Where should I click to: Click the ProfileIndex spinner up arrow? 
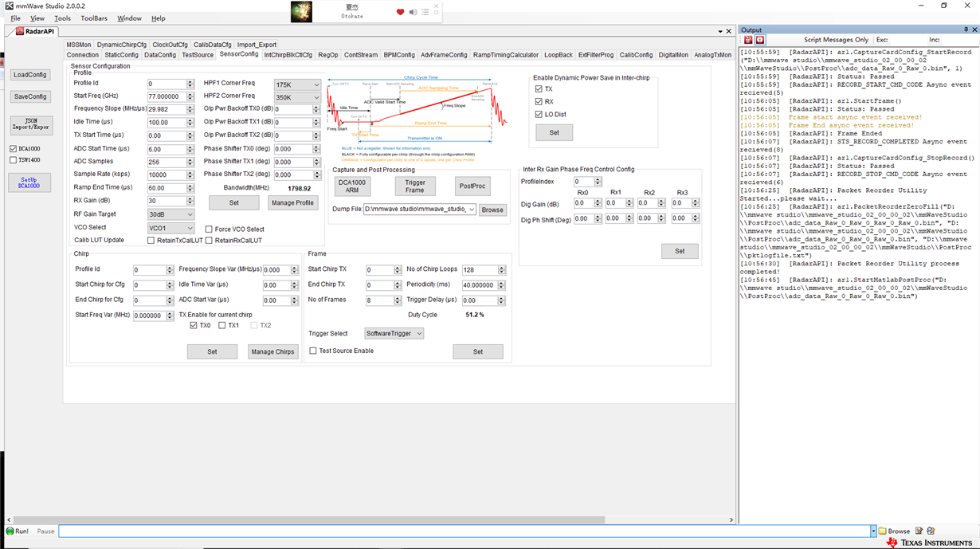click(x=598, y=180)
